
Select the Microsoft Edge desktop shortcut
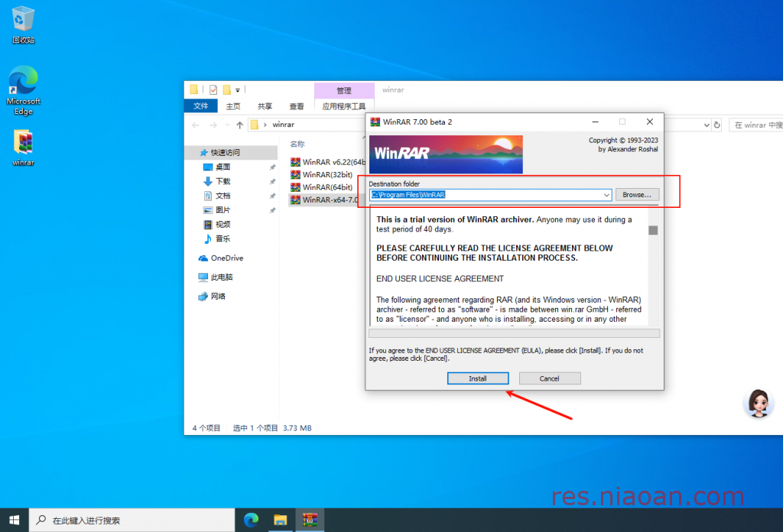pyautogui.click(x=24, y=89)
